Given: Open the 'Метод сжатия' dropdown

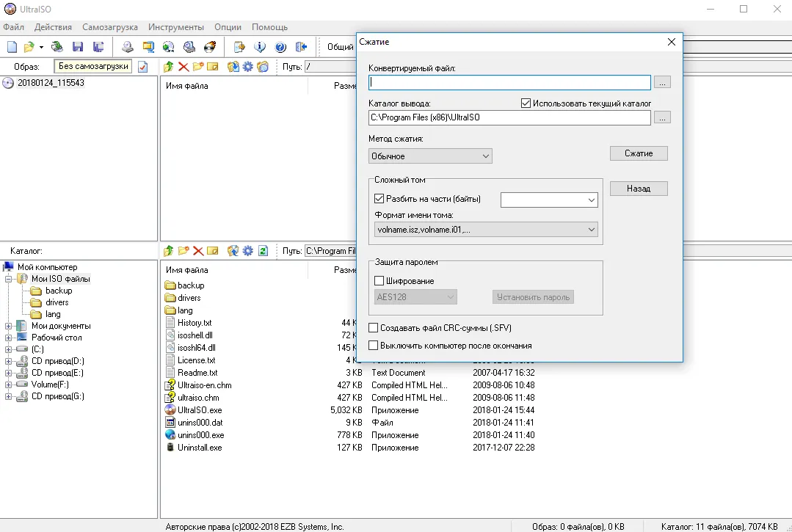Looking at the screenshot, I should [x=430, y=156].
